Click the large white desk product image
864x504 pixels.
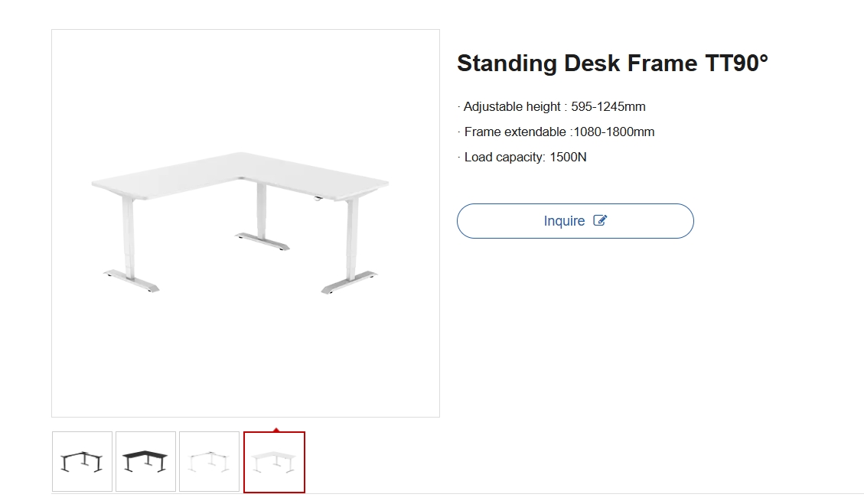(x=246, y=223)
